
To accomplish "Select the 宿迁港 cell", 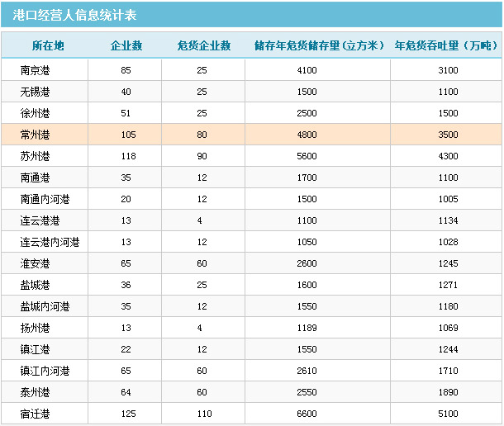I will tap(36, 414).
